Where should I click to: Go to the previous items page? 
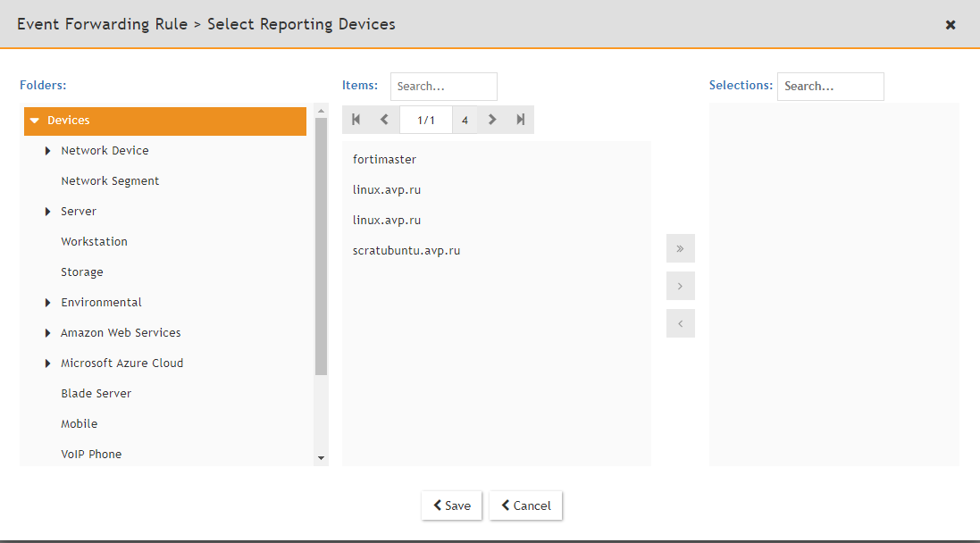[x=384, y=119]
